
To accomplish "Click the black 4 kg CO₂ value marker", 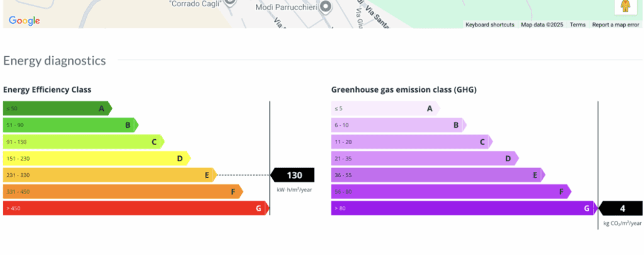I will tap(621, 208).
